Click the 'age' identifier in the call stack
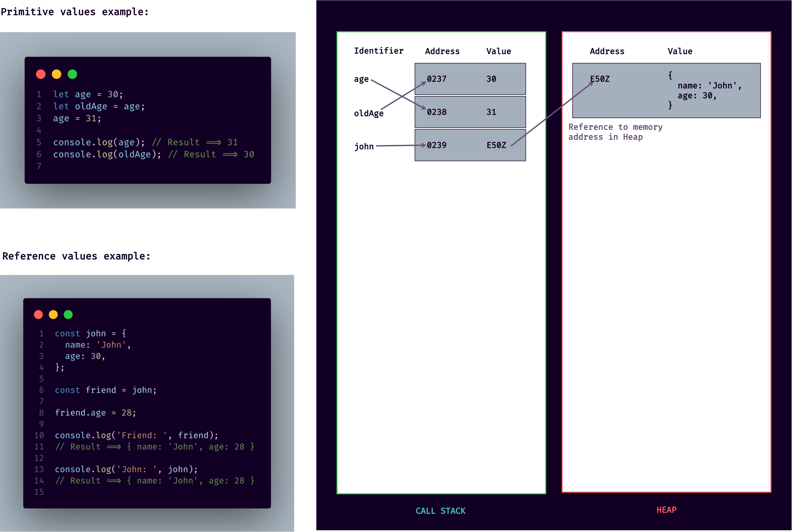Screen dimensions: 792x532 (361, 79)
